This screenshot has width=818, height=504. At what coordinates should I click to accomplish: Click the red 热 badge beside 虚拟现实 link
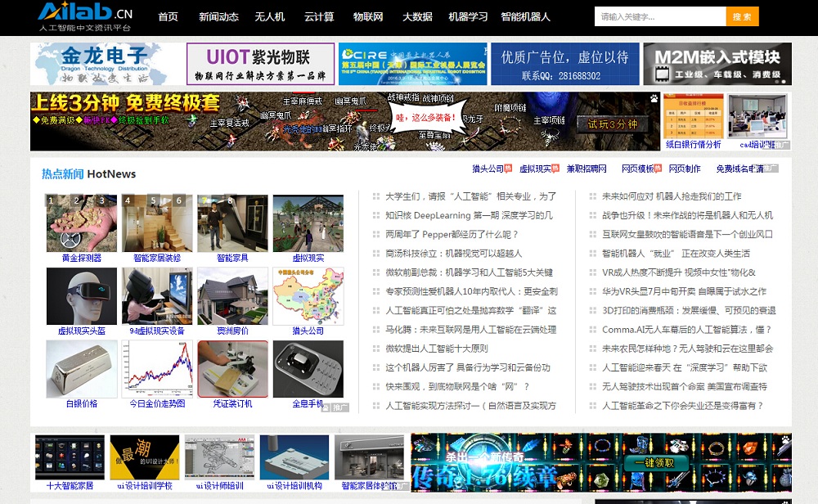pos(556,168)
